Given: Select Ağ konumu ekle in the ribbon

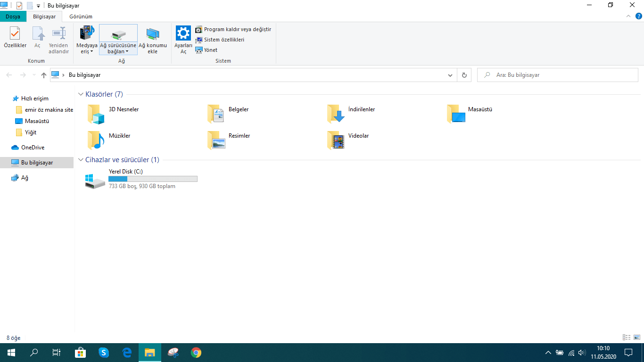Looking at the screenshot, I should point(153,40).
